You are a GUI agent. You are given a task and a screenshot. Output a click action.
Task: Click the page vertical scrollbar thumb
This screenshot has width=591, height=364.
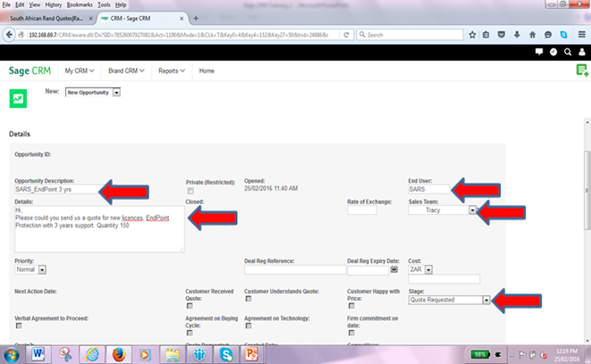point(587,190)
